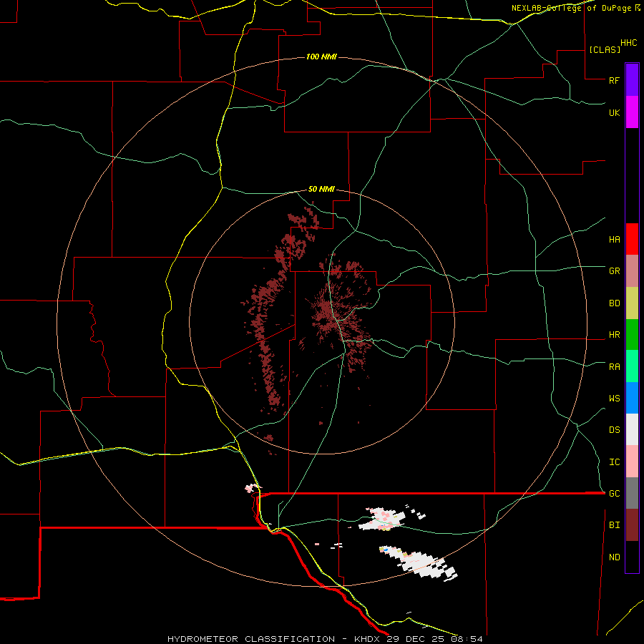Click the 50 NMI range ring label
Screen dimensions: 644x644
click(321, 189)
